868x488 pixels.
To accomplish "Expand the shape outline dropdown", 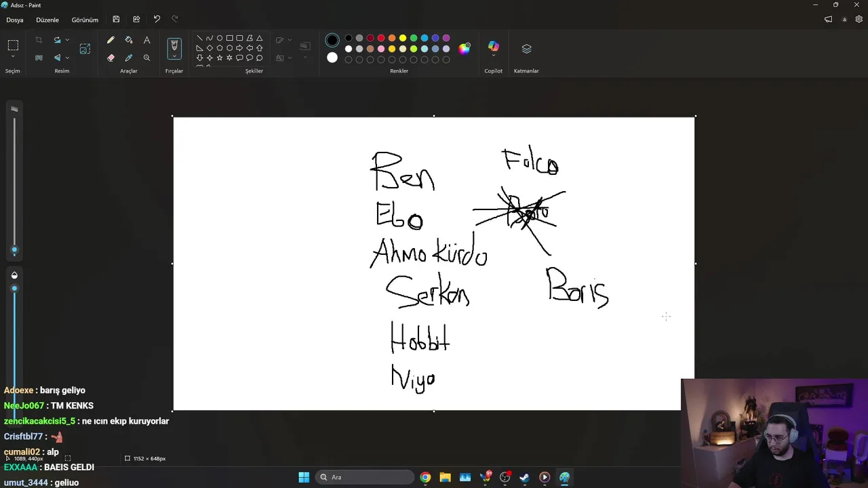I will pos(290,40).
